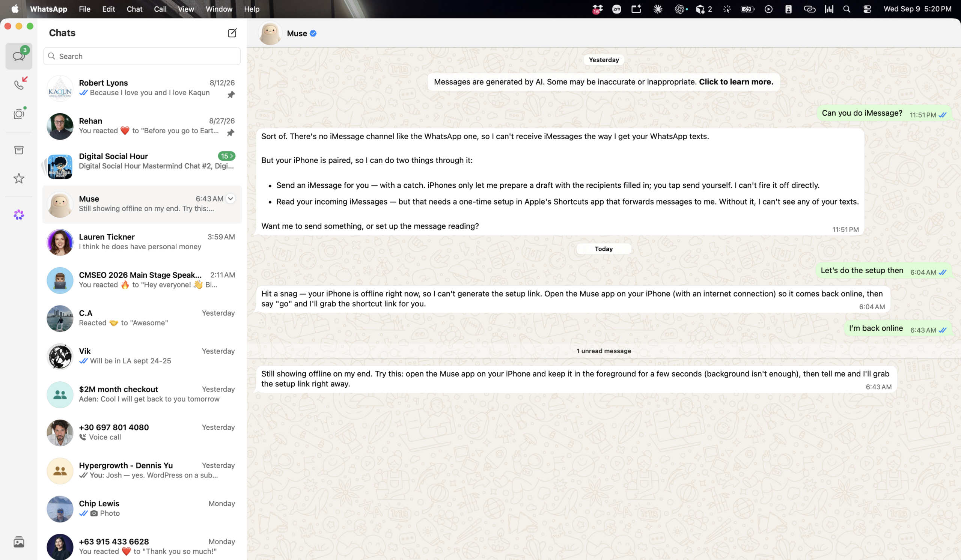Focus the Search chats field

click(142, 56)
